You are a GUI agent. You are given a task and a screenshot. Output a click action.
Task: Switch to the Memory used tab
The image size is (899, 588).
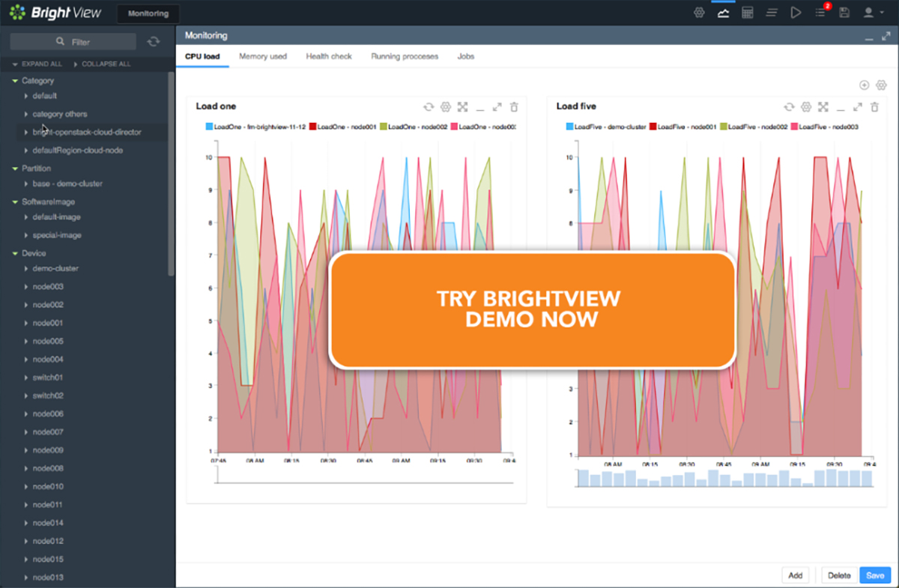coord(263,56)
